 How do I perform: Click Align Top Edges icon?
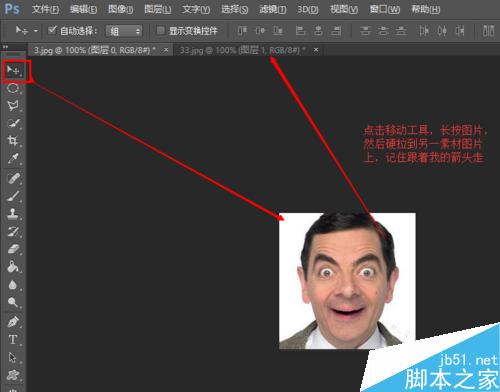[242, 31]
